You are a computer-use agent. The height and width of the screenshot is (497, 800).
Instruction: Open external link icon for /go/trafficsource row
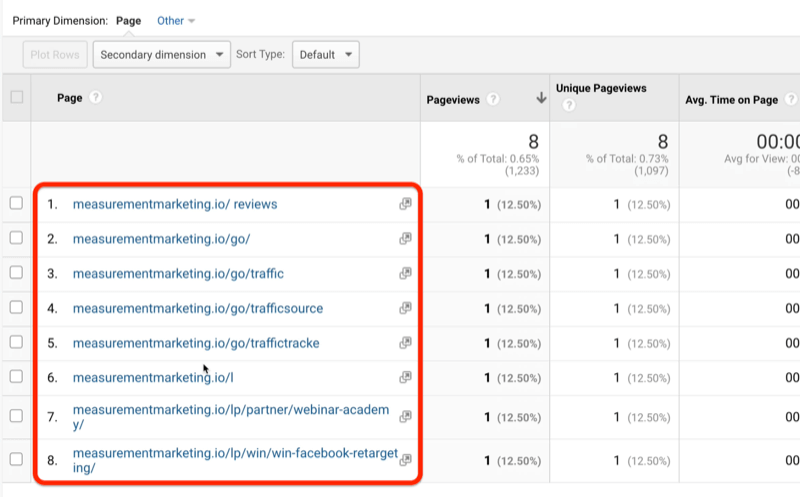click(405, 308)
